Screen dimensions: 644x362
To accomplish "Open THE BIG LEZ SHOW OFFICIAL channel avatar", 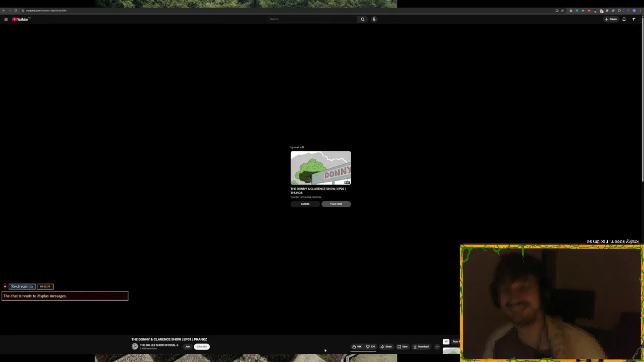I will point(135,346).
